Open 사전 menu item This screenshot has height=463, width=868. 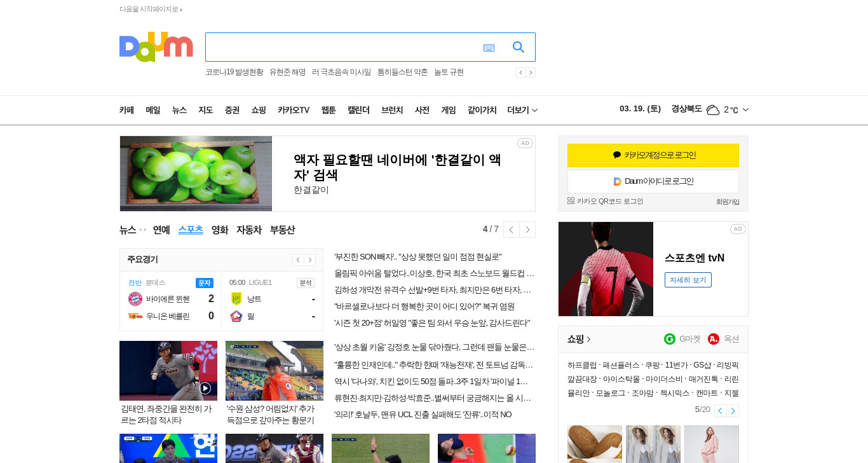coord(422,110)
